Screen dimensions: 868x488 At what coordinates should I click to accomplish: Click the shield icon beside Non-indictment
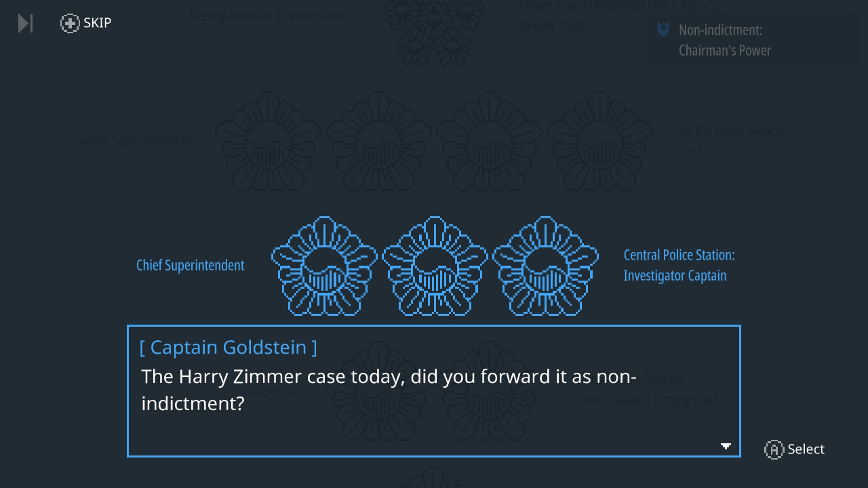tap(663, 30)
